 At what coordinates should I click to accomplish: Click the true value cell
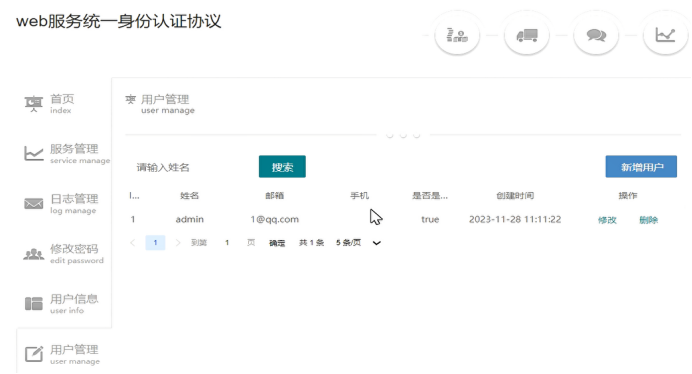coord(430,219)
